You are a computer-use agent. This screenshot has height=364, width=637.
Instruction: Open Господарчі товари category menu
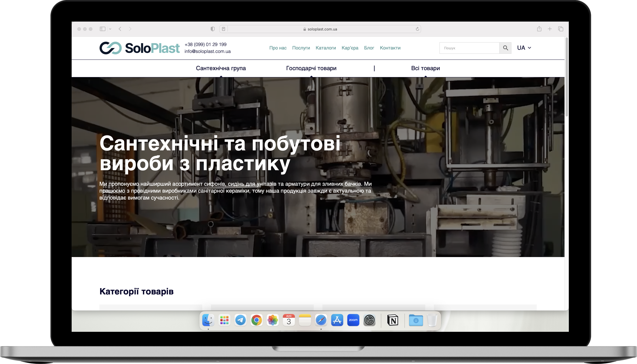coord(311,68)
